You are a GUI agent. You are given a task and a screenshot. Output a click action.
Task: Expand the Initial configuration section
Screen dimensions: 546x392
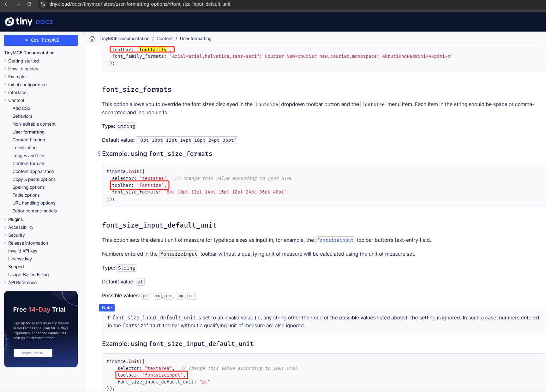[x=5, y=85]
